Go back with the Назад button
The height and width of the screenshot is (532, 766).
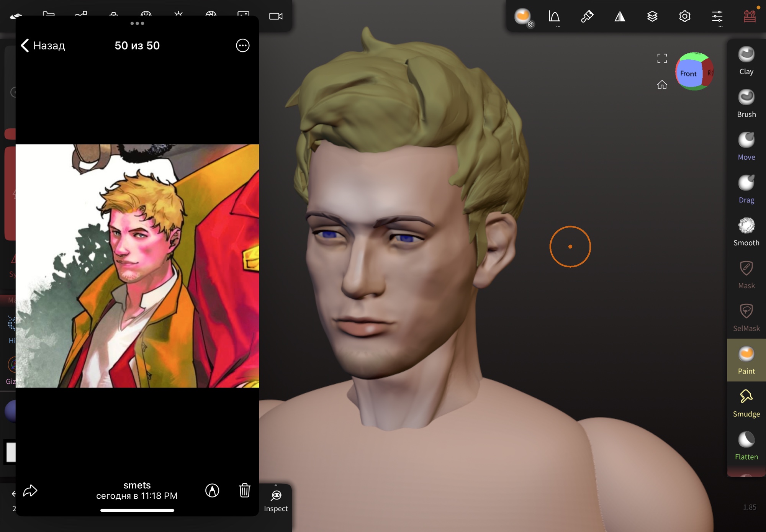(x=43, y=46)
